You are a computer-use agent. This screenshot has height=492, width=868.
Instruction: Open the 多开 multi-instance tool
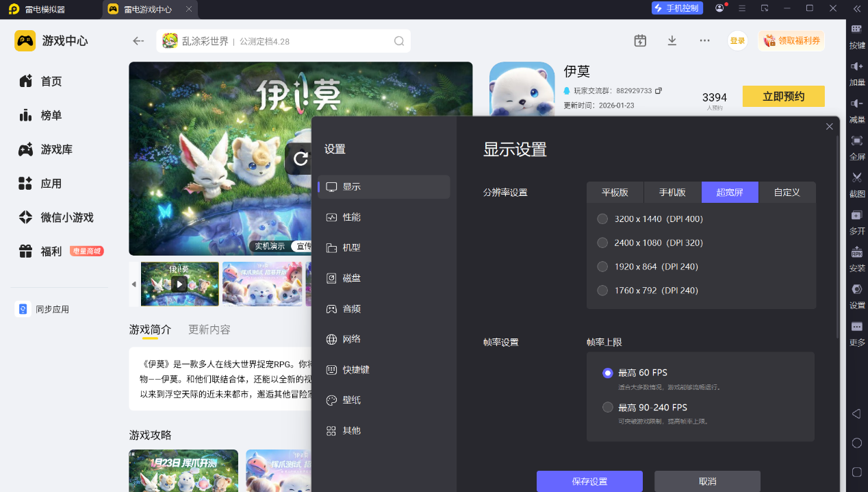(857, 214)
